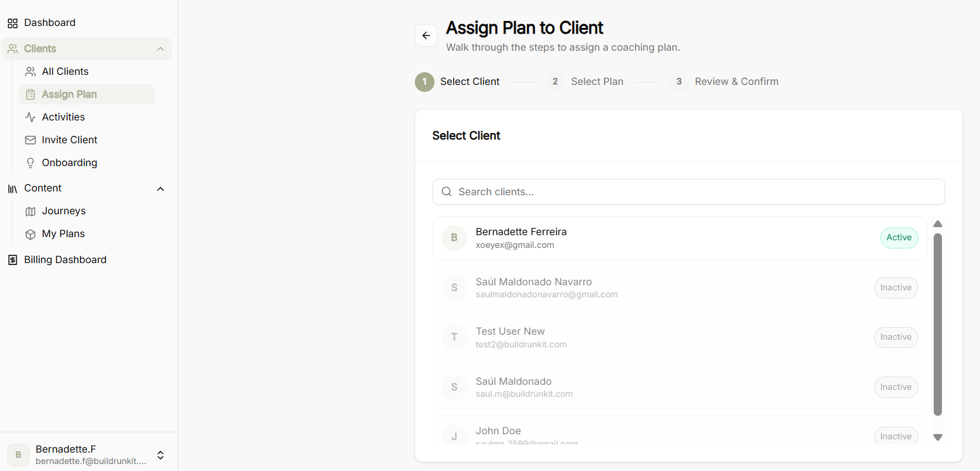Screen dimensions: 980x471
Task: Click the scrollbar down arrow
Action: [x=938, y=437]
